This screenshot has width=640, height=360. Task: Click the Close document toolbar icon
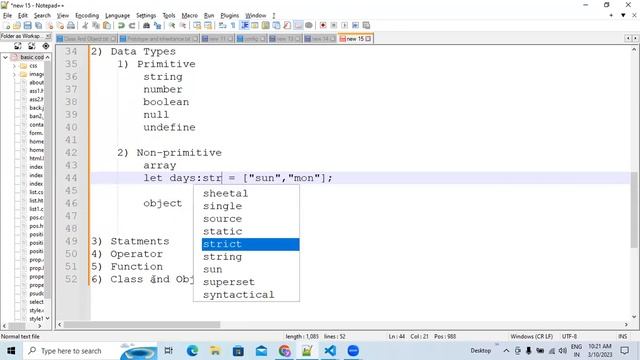click(x=49, y=25)
